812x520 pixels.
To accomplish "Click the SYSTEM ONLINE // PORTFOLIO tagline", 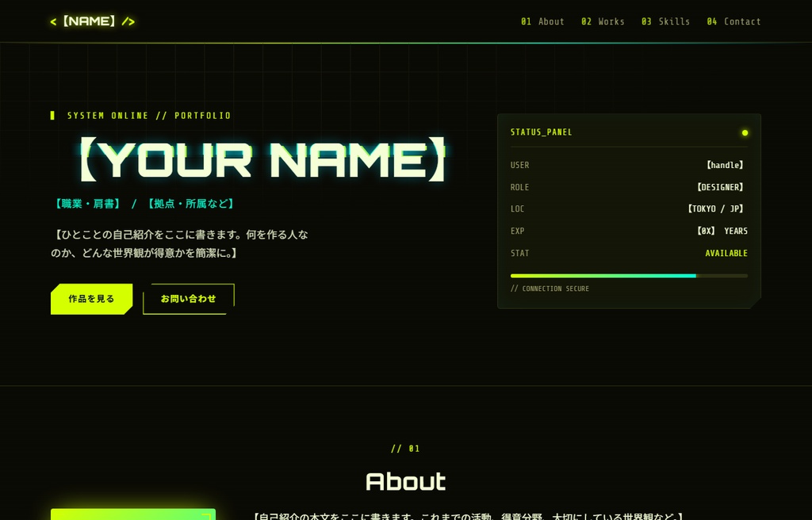I will (x=149, y=116).
